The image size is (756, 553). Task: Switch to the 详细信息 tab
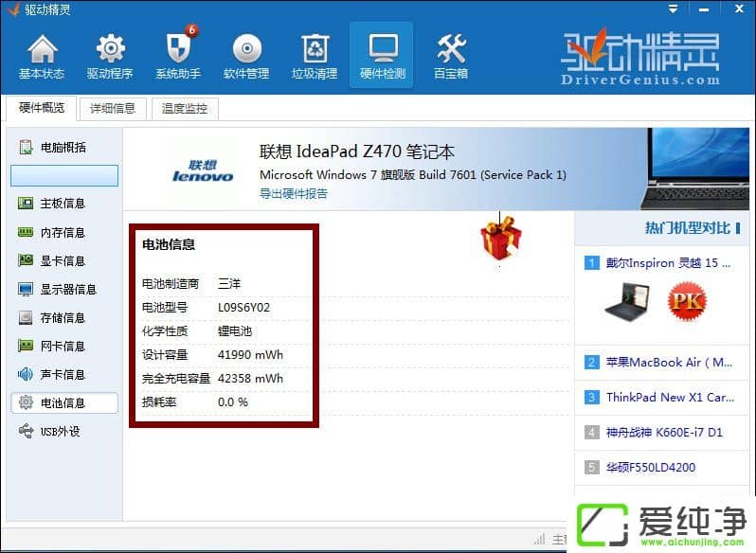tap(113, 108)
